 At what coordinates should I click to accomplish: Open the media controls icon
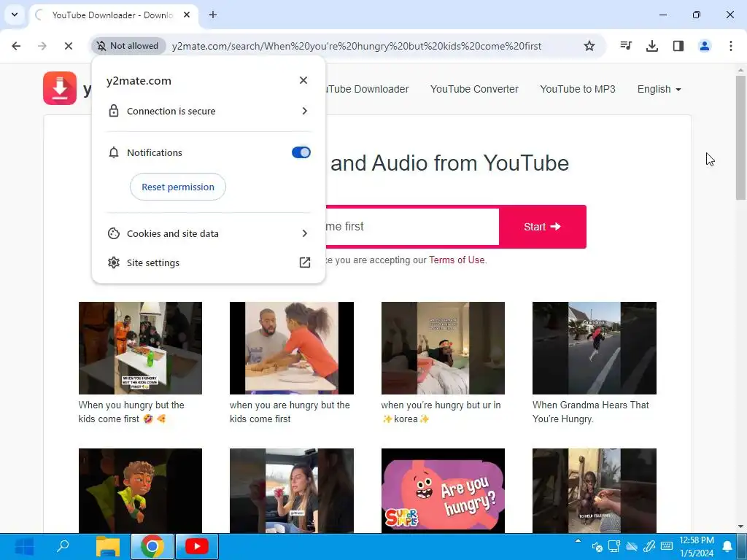coord(626,46)
